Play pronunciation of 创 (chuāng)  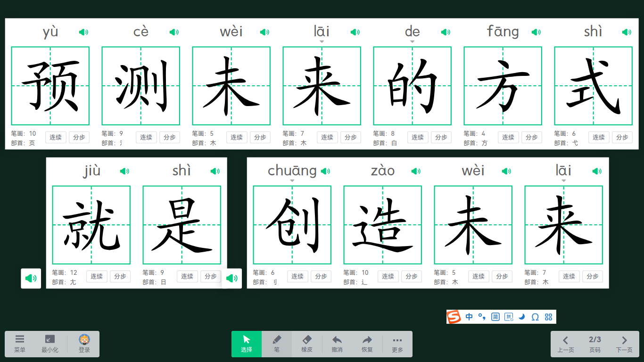click(x=325, y=171)
